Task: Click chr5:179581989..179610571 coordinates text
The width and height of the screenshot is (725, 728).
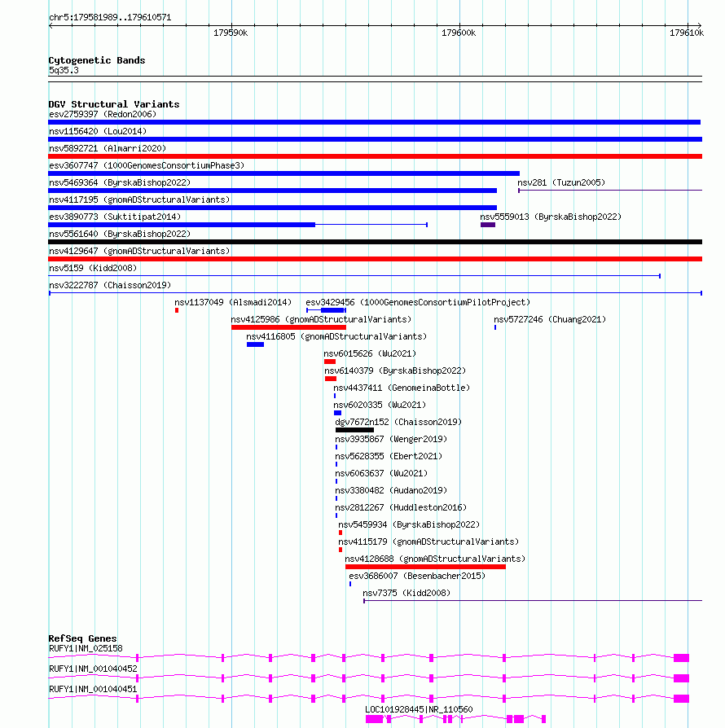Action: click(x=110, y=18)
